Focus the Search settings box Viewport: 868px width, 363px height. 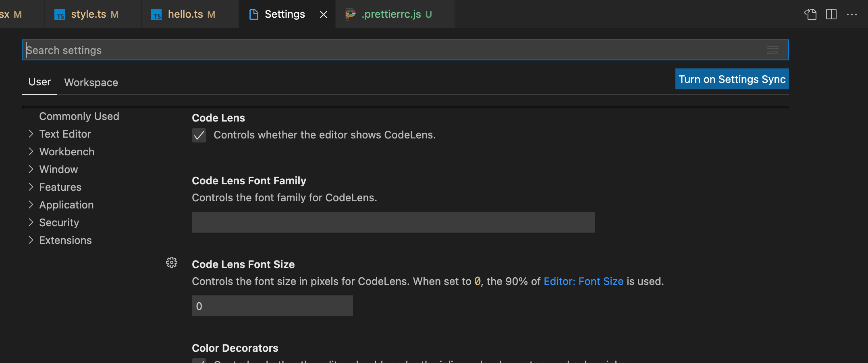pyautogui.click(x=395, y=50)
